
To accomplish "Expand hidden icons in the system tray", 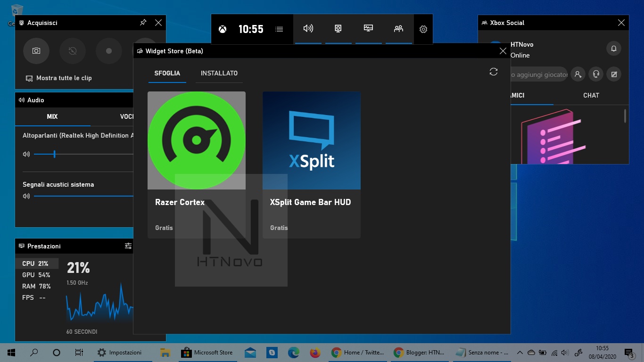I will 519,352.
